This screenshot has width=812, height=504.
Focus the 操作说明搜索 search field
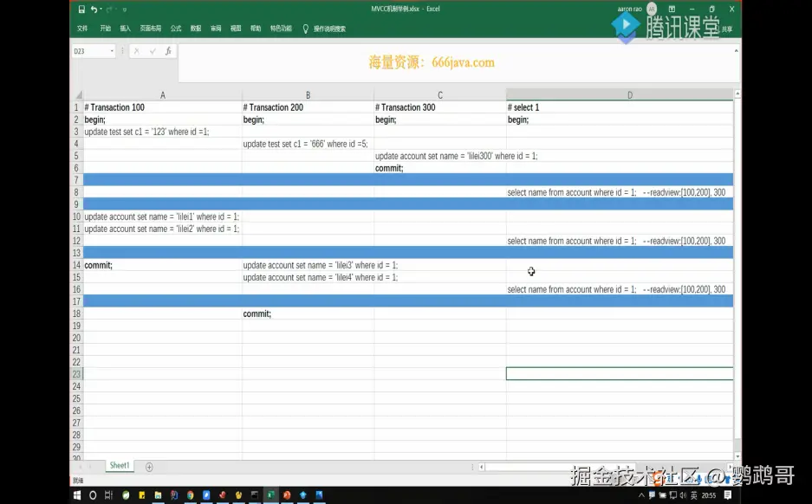329,29
